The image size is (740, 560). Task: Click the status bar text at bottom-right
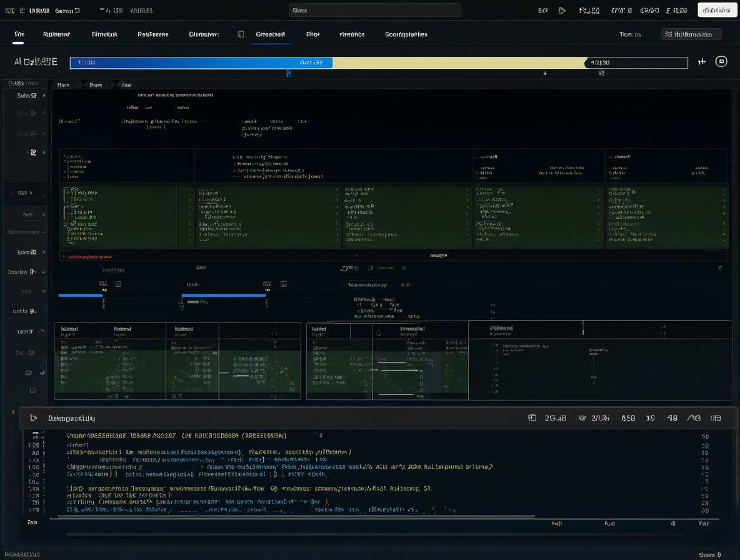click(710, 555)
